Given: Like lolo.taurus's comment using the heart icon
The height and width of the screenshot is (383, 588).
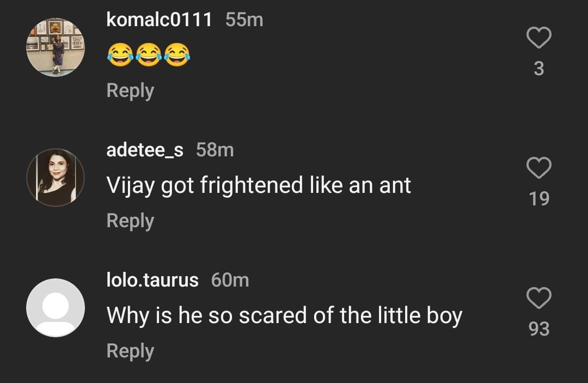Looking at the screenshot, I should point(539,299).
